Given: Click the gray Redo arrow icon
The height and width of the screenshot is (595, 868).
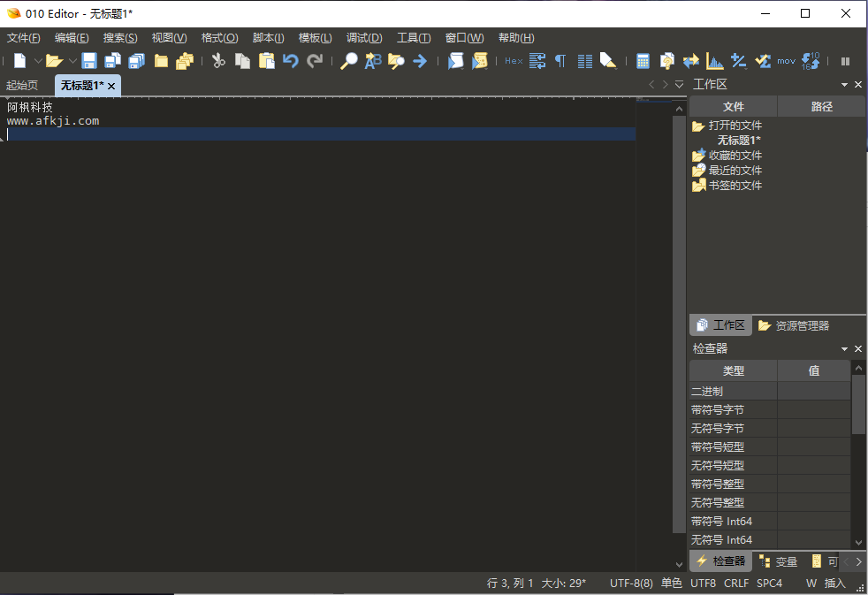Looking at the screenshot, I should pos(315,61).
